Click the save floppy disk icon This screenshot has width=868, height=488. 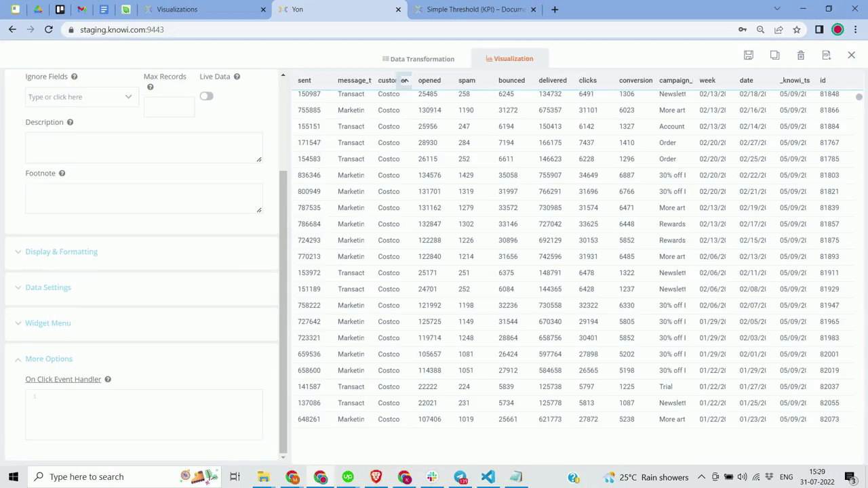(749, 55)
